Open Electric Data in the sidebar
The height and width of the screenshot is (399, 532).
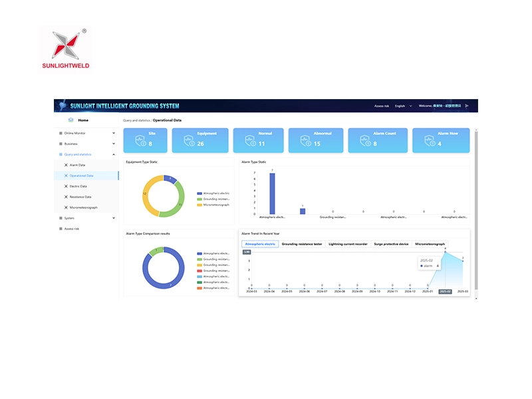point(78,186)
